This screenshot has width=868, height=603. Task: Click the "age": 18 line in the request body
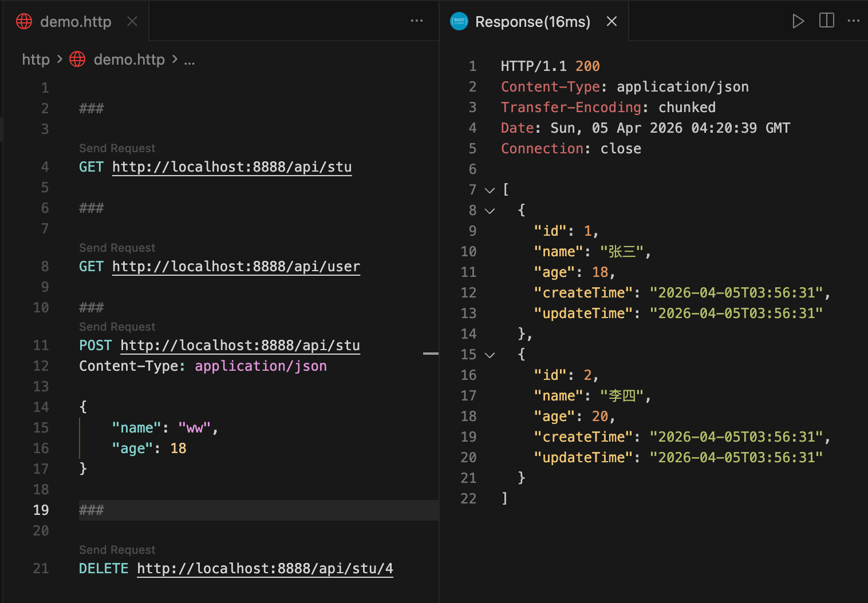coord(149,449)
